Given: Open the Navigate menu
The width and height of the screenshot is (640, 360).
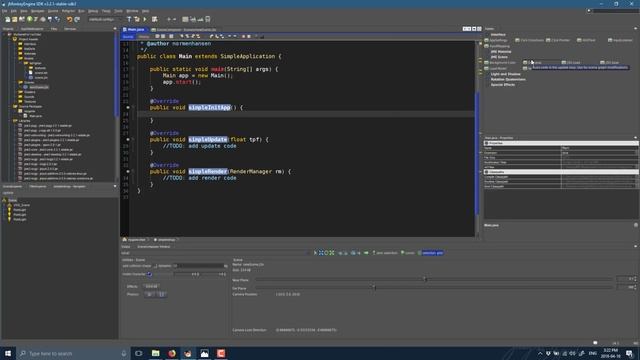Looking at the screenshot, I should [x=38, y=11].
